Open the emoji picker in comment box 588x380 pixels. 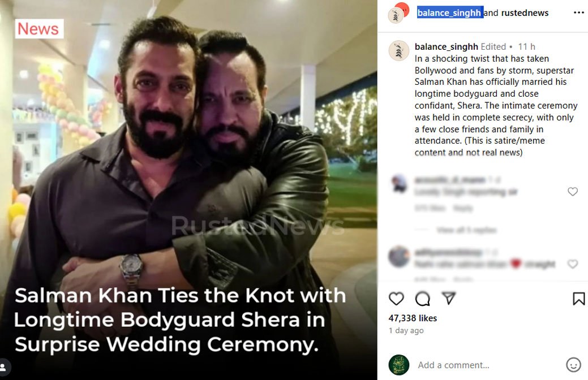(573, 365)
